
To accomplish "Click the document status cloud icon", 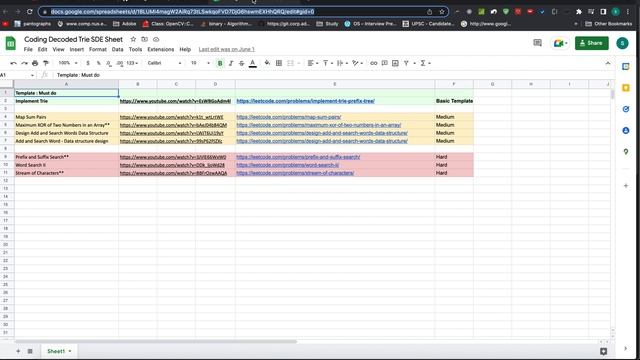I will tap(156, 40).
